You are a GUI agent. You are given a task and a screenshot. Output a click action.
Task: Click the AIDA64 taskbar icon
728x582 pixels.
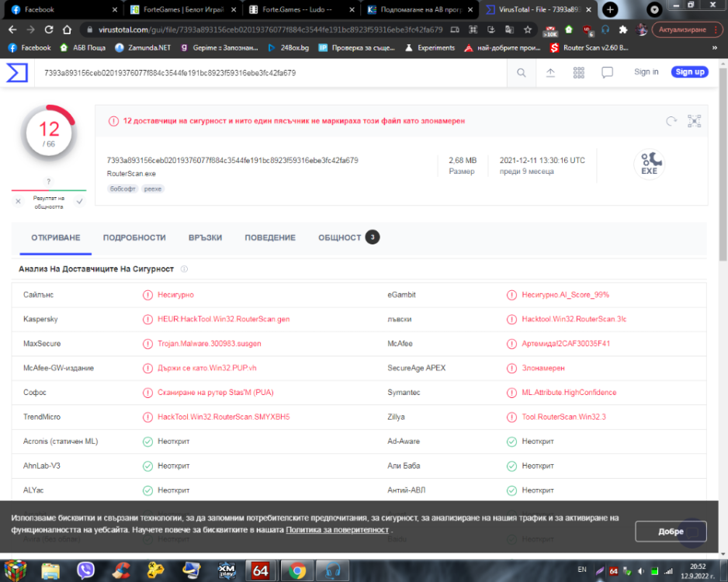tap(261, 570)
